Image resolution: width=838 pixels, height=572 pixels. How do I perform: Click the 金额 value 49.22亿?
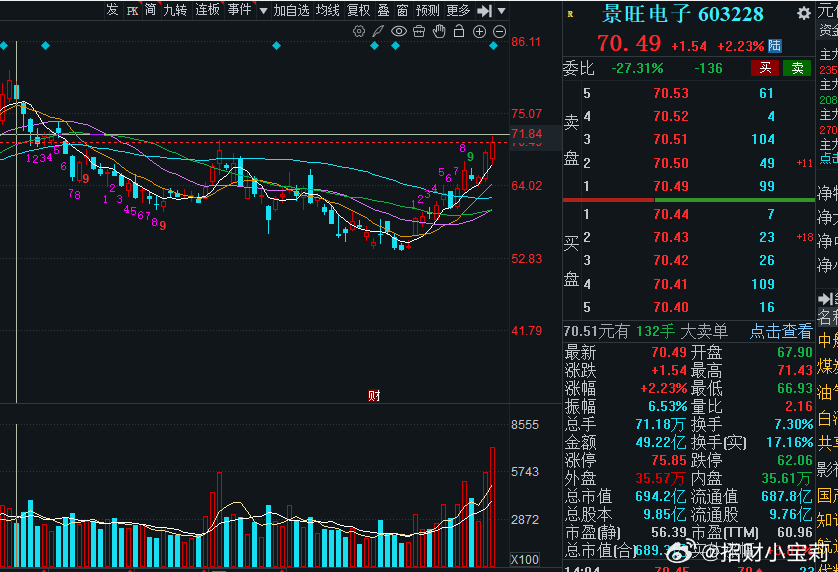coord(661,442)
